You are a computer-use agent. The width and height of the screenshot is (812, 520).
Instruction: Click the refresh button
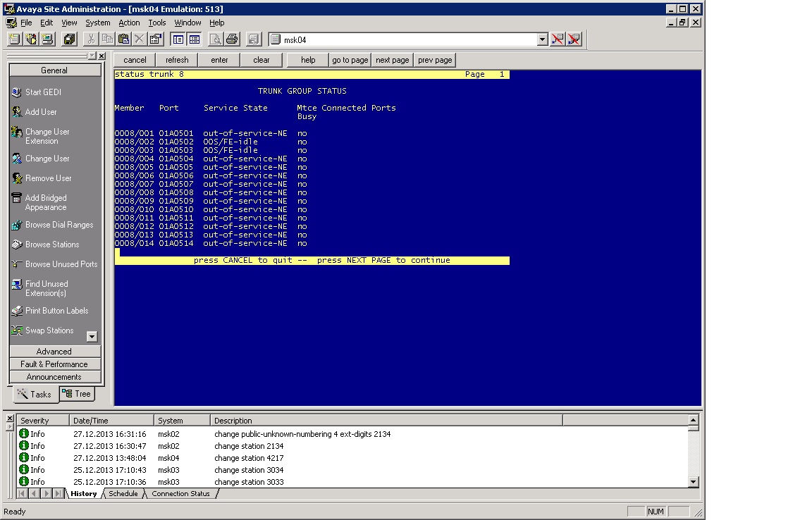[177, 60]
